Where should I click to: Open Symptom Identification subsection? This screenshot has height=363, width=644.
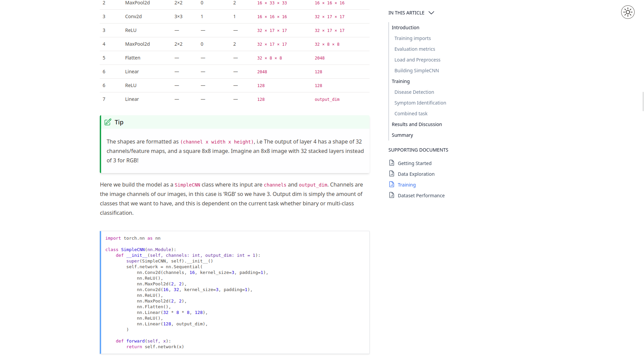pos(420,103)
